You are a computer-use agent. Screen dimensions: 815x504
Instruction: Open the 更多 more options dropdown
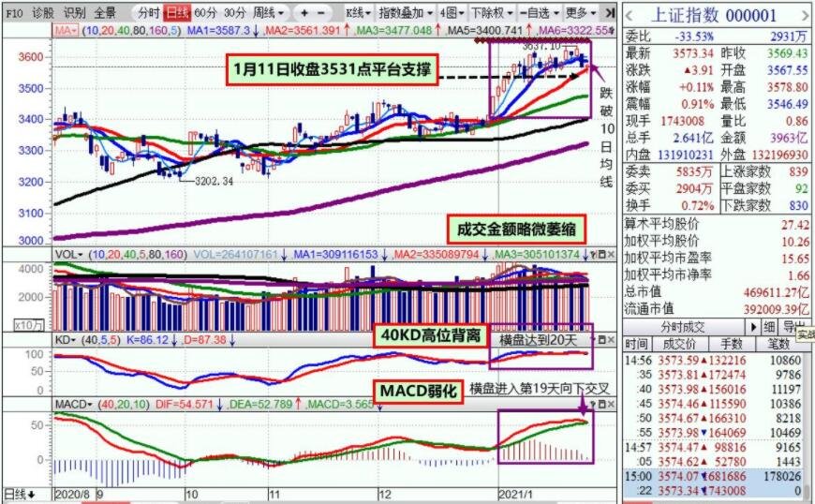pyautogui.click(x=580, y=12)
